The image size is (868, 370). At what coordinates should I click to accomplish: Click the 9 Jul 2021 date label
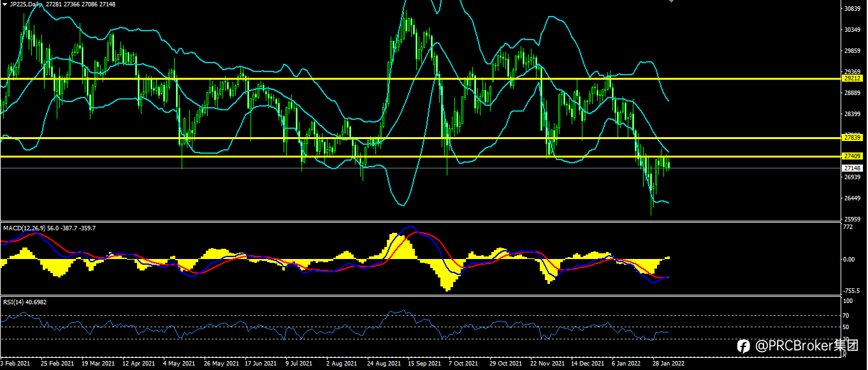[x=299, y=364]
